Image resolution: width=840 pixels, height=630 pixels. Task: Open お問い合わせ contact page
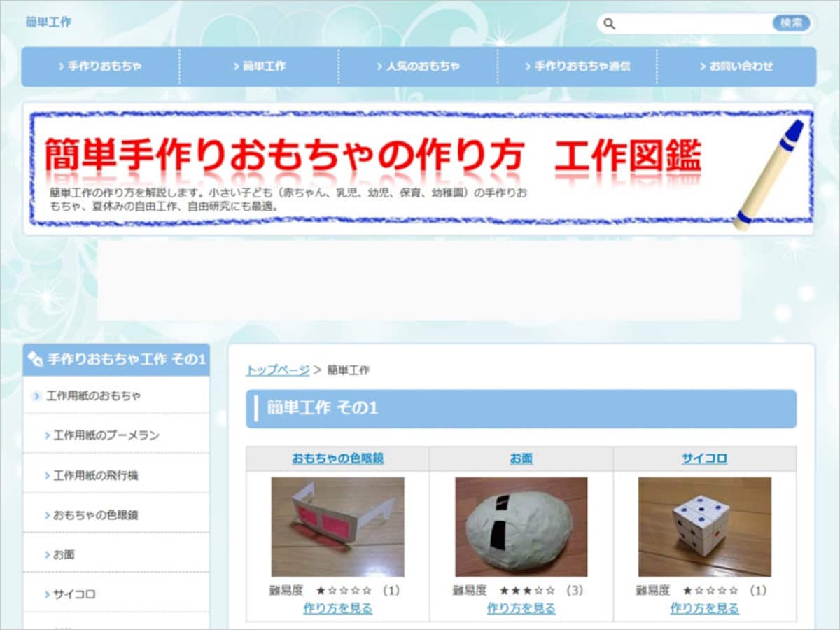point(736,66)
